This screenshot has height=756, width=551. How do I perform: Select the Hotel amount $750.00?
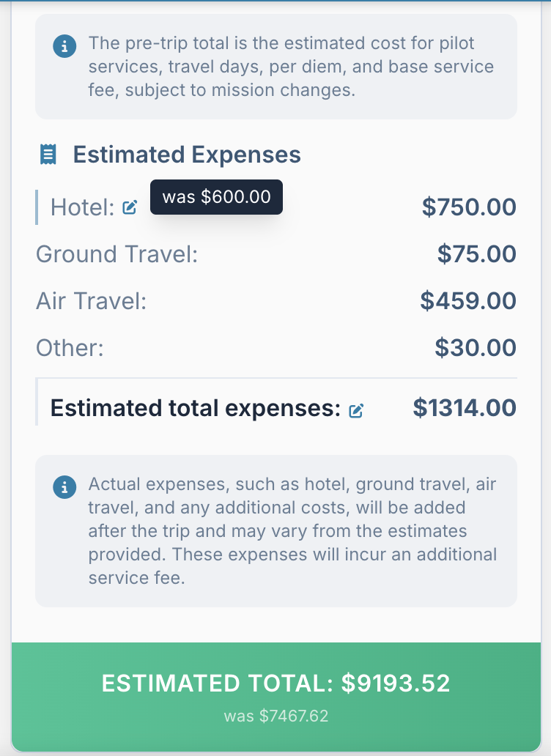click(x=469, y=207)
